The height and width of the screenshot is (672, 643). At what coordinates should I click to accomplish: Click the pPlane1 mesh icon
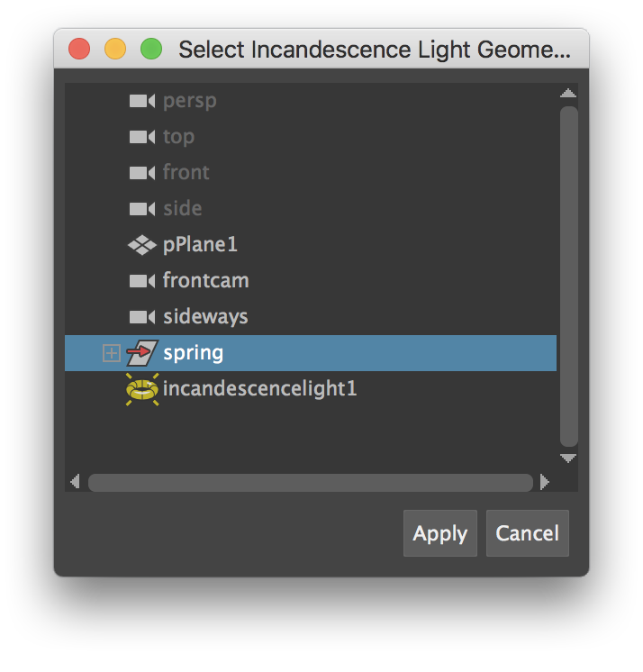pos(142,245)
